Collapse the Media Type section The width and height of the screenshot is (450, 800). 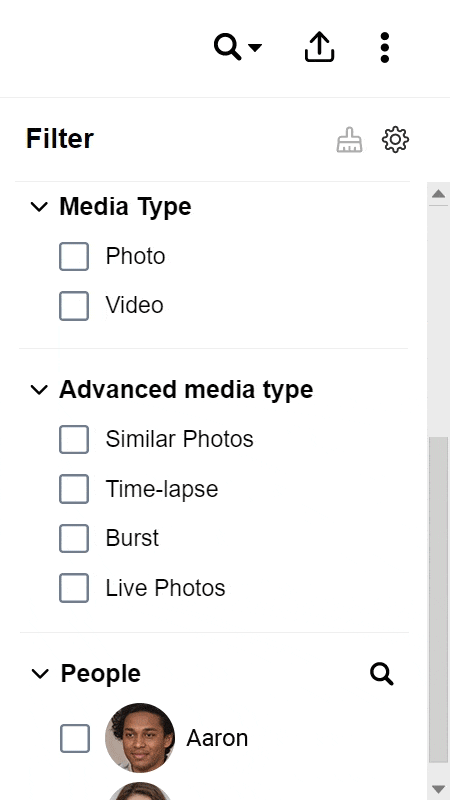pyautogui.click(x=39, y=207)
